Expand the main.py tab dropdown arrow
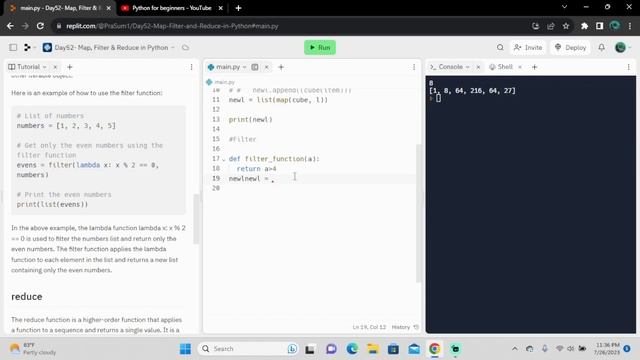 (244, 67)
